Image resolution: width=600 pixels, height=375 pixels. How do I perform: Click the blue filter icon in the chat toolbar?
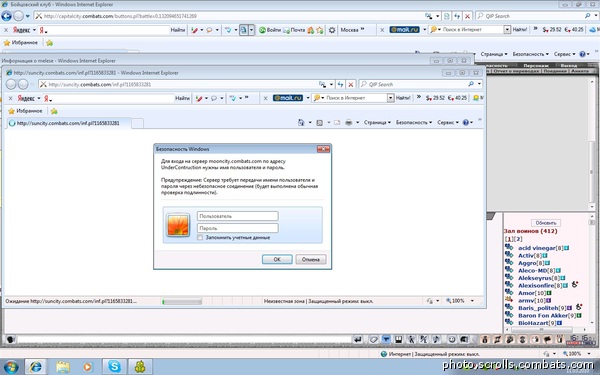[x=386, y=339]
